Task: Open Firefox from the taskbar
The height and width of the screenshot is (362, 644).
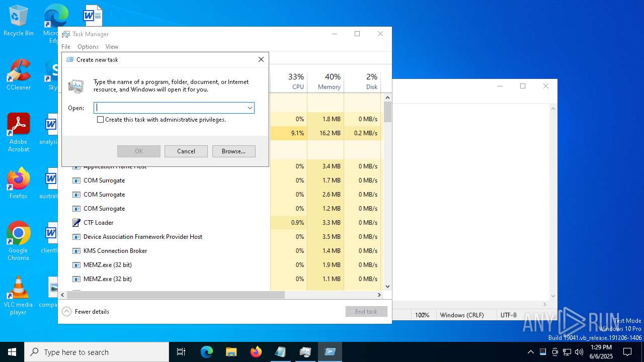Action: pos(256,352)
